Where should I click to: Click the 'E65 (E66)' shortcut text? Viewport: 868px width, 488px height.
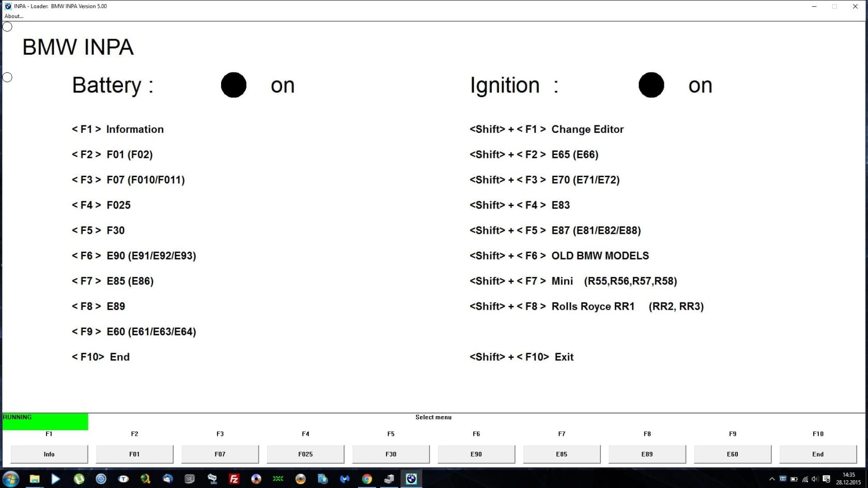[x=575, y=154]
